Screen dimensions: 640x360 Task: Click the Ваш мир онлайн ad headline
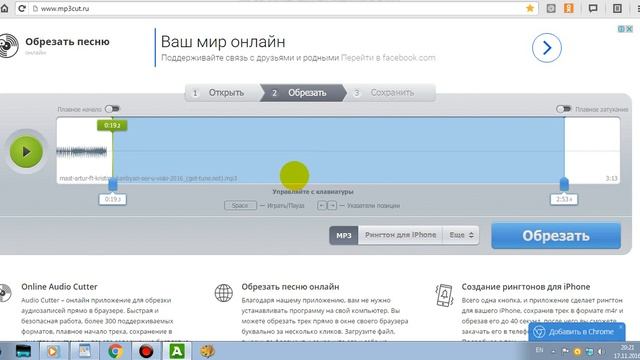[223, 42]
